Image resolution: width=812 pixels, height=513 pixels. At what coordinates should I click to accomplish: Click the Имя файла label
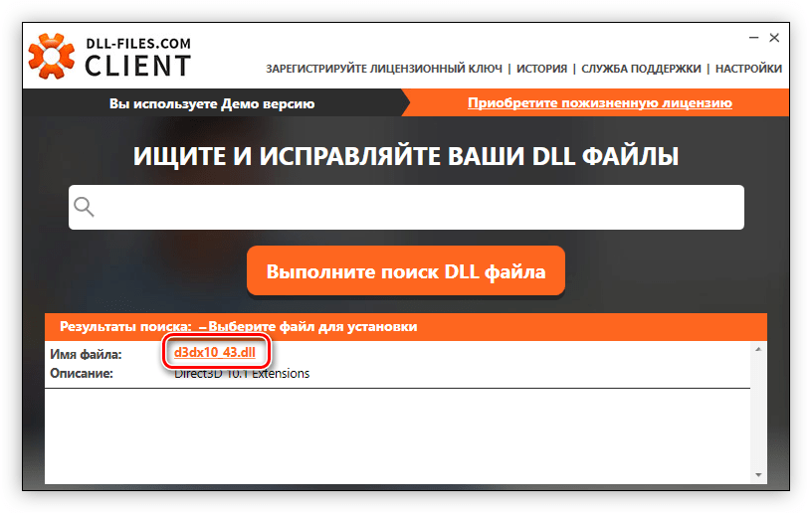tap(86, 354)
